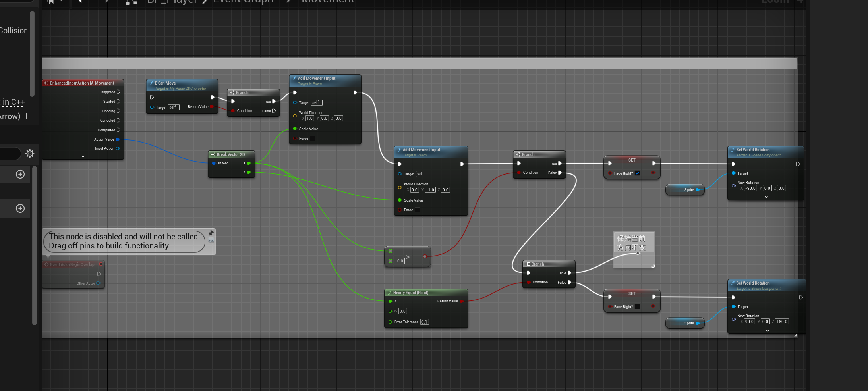Image resolution: width=868 pixels, height=391 pixels.
Task: Click the search field in the left panel
Action: pos(10,154)
